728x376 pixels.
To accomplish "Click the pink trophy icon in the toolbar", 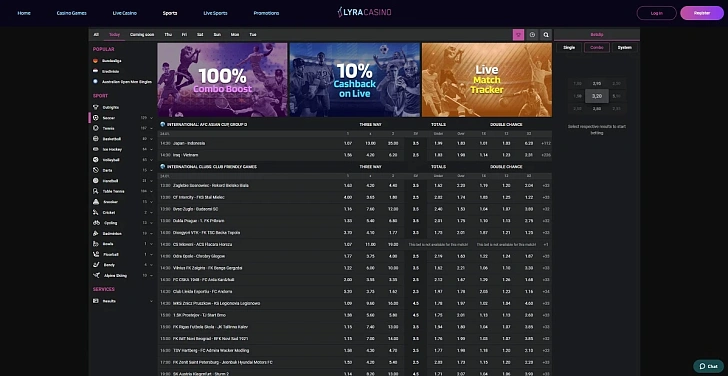I will tap(518, 34).
